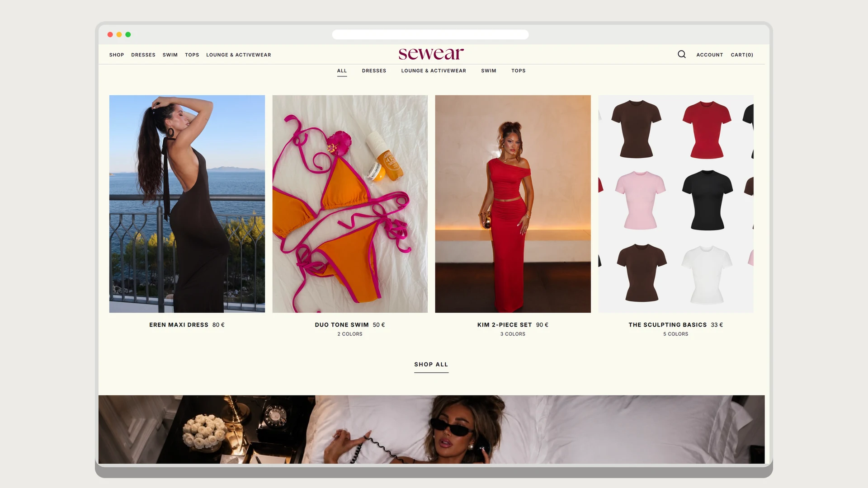Click the green maximize window dot
868x488 pixels.
pyautogui.click(x=128, y=34)
